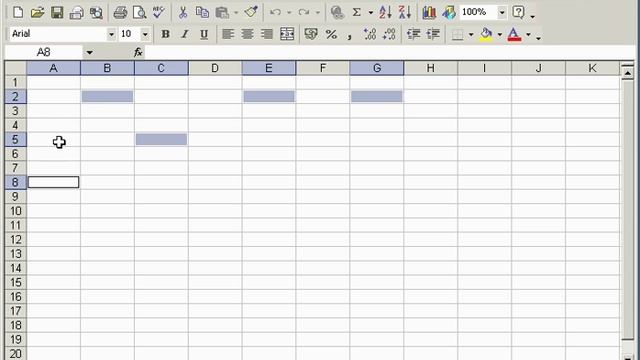The width and height of the screenshot is (640, 360).
Task: Run the ABC Spelling check icon
Action: point(158,12)
